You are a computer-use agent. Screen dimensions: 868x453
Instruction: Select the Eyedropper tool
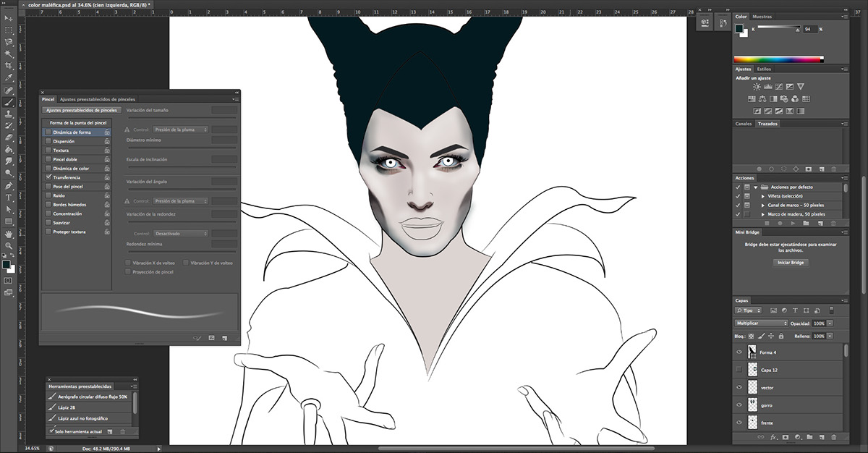click(x=9, y=77)
